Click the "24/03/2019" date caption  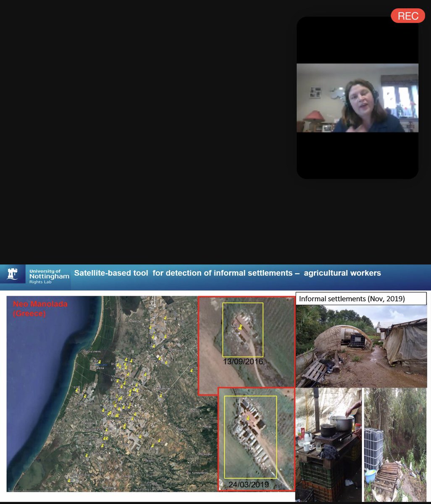pyautogui.click(x=249, y=485)
